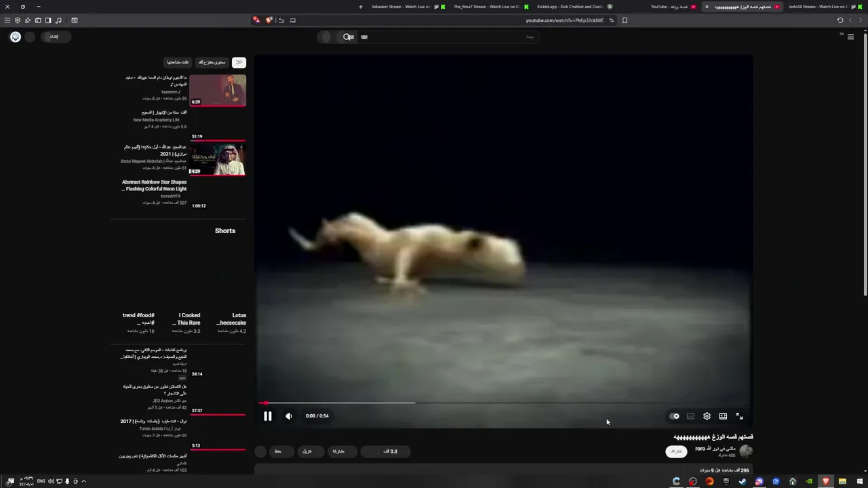Click the create pill button in the header
The image size is (868, 488).
54,37
